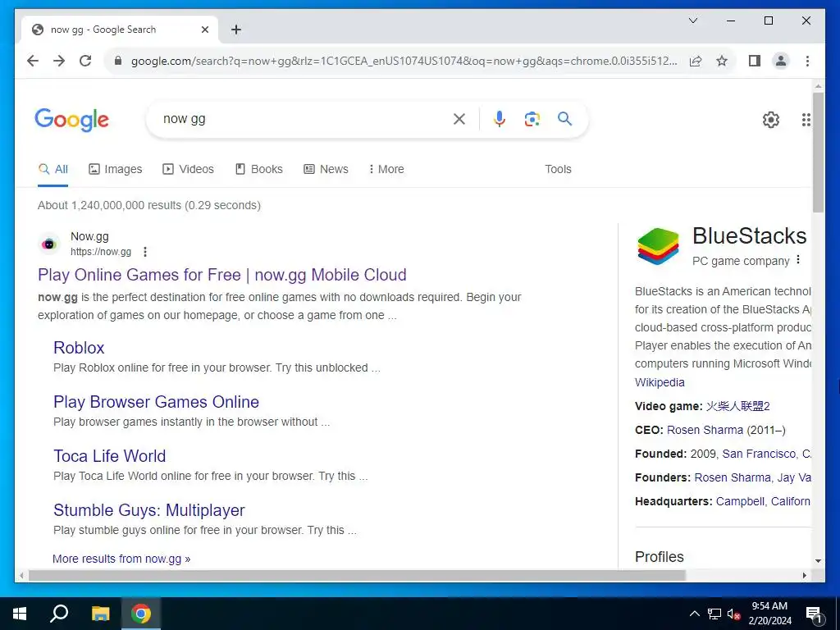Open the video game link 火柴人联盟2
The image size is (840, 630).
click(737, 406)
